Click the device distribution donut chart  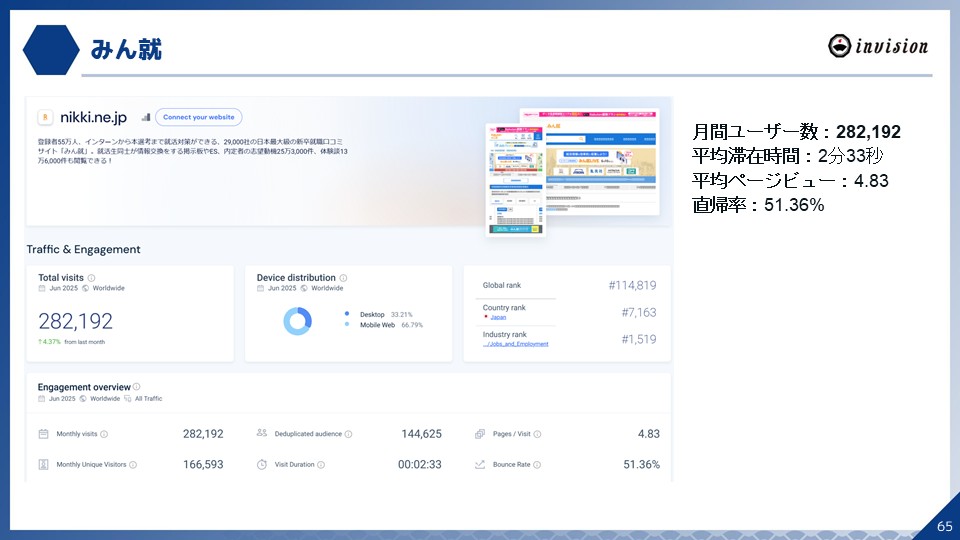[298, 321]
